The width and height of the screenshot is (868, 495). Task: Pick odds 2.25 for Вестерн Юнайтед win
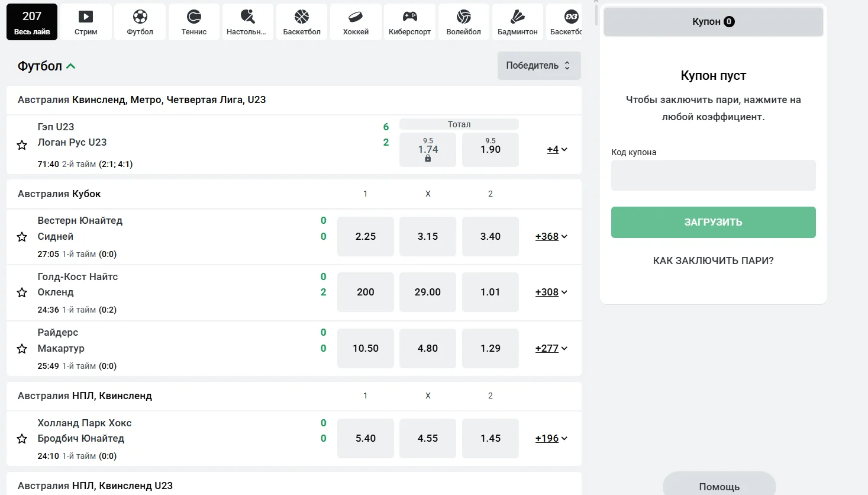point(366,236)
